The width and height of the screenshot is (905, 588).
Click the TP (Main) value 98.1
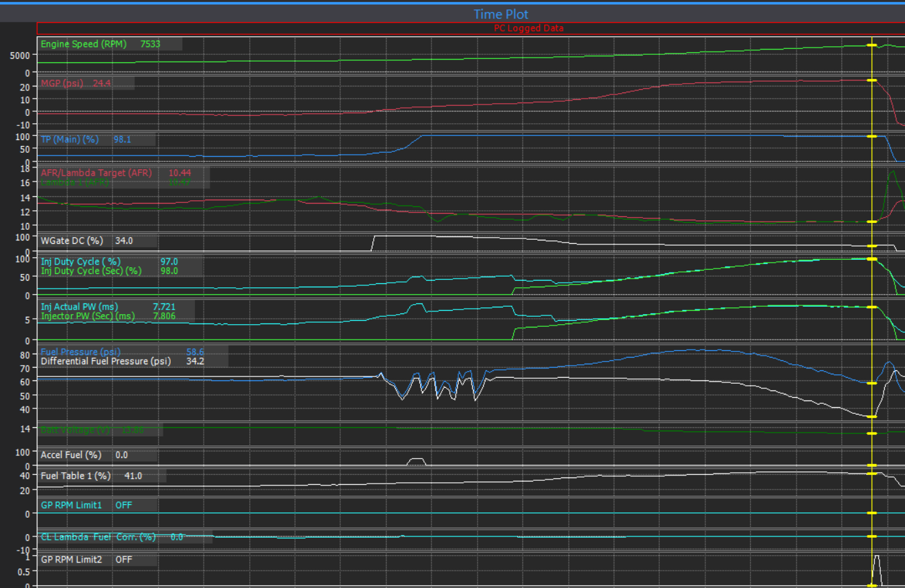[123, 139]
